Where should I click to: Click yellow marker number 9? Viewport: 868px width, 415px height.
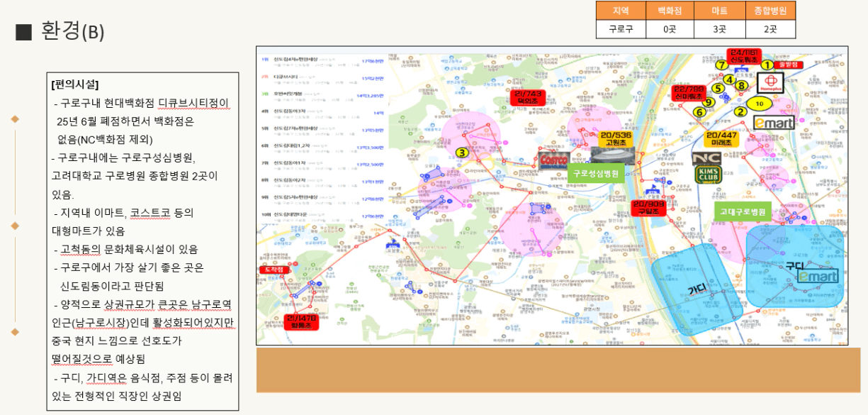point(708,103)
